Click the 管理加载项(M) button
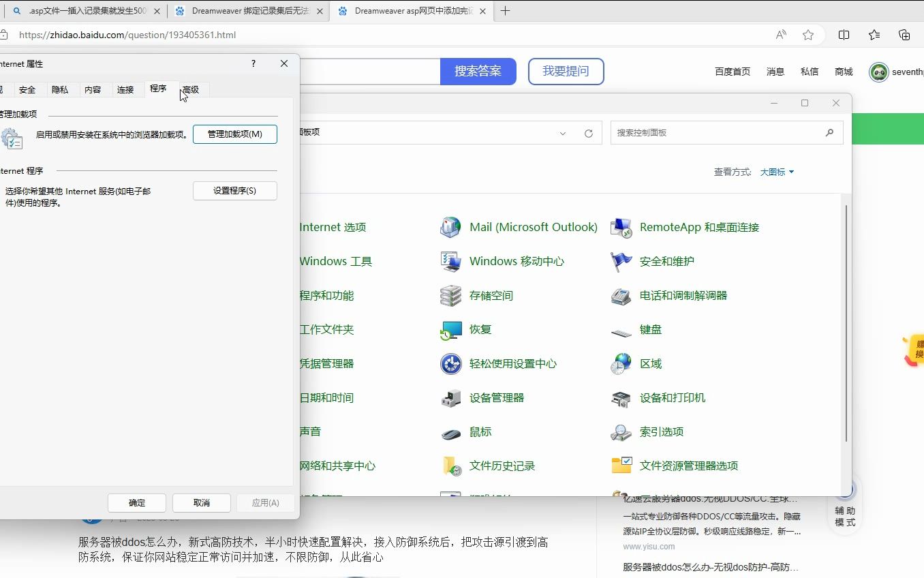Screen dimensions: 924x578 pyautogui.click(x=234, y=134)
